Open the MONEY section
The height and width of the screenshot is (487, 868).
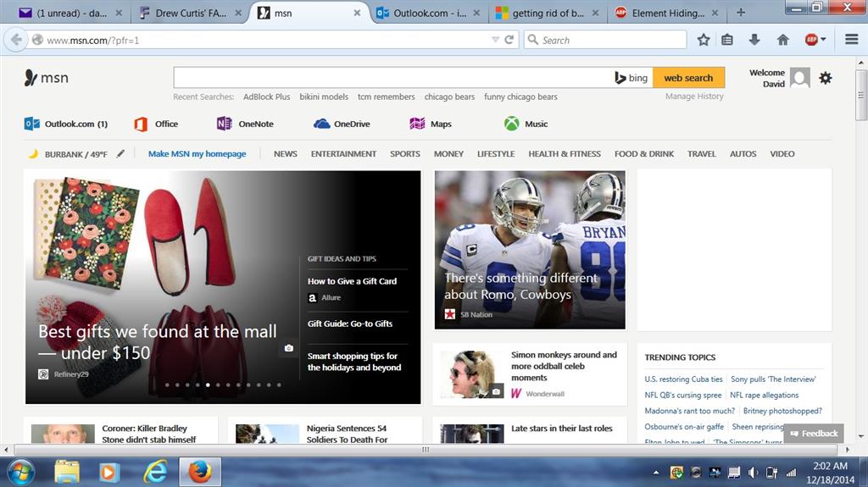(x=448, y=154)
